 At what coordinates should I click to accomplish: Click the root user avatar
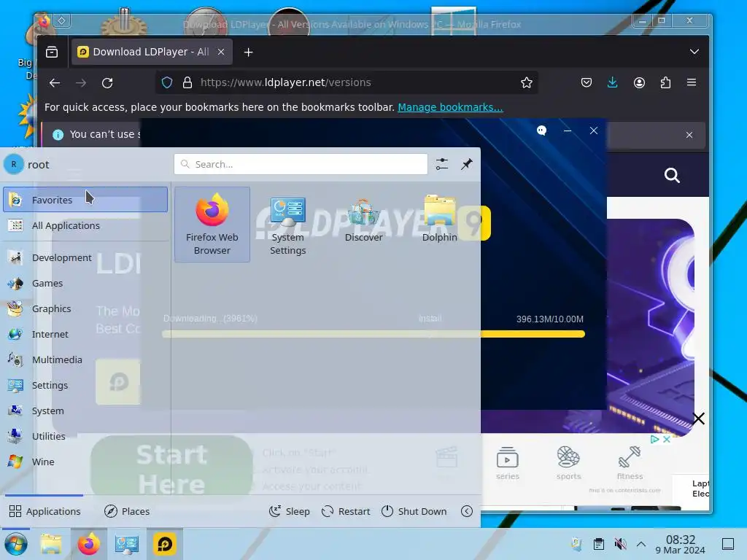14,164
